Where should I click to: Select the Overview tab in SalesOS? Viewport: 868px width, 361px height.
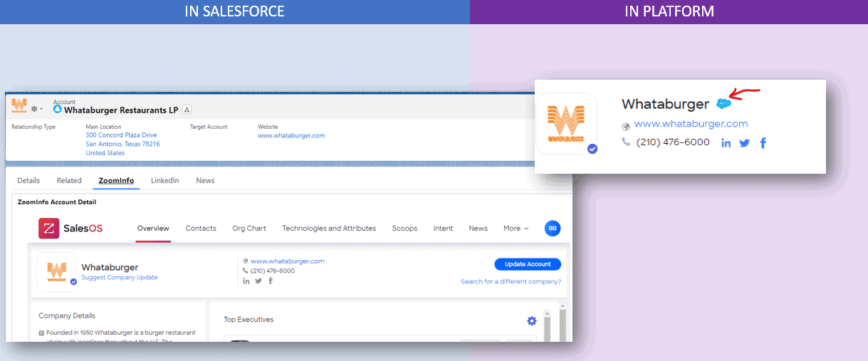click(x=153, y=229)
